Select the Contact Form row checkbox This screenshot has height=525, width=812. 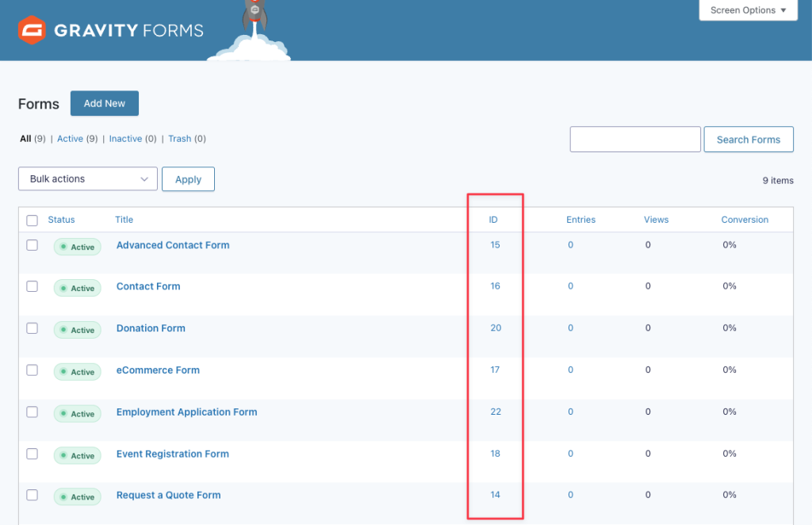(x=33, y=286)
